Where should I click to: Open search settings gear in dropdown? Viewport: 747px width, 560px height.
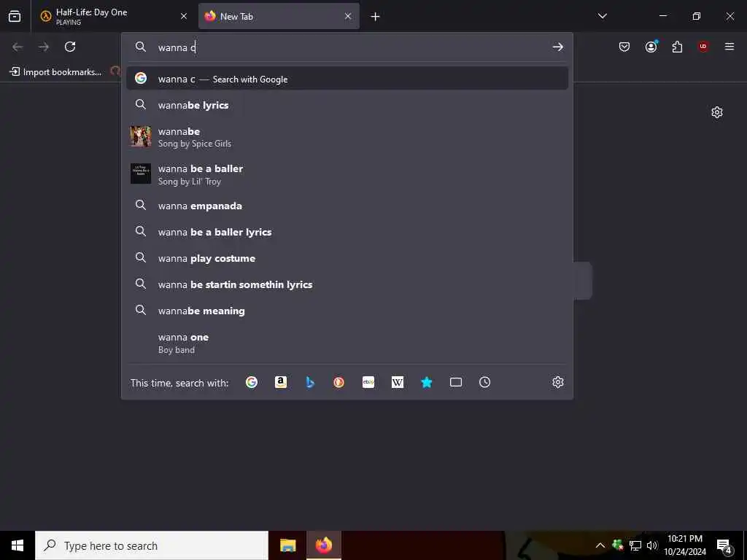point(558,382)
